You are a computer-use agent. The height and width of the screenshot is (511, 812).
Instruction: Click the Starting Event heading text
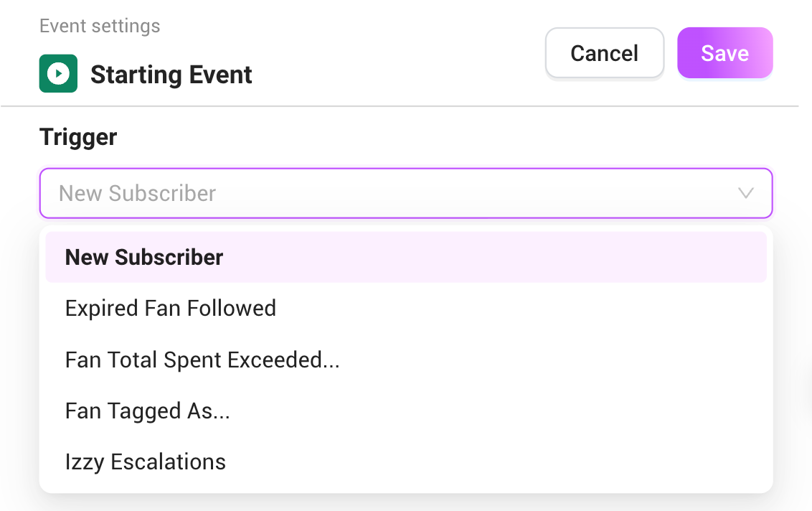pos(171,75)
